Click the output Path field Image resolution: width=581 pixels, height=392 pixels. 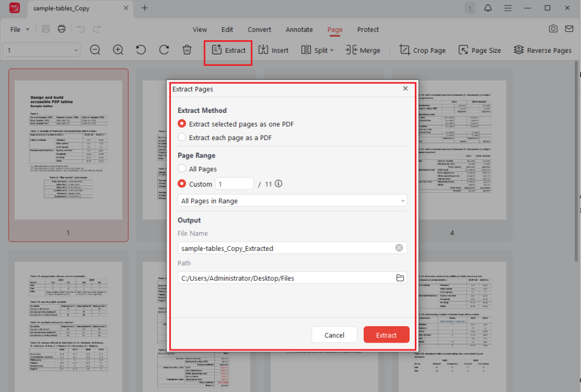pos(292,278)
